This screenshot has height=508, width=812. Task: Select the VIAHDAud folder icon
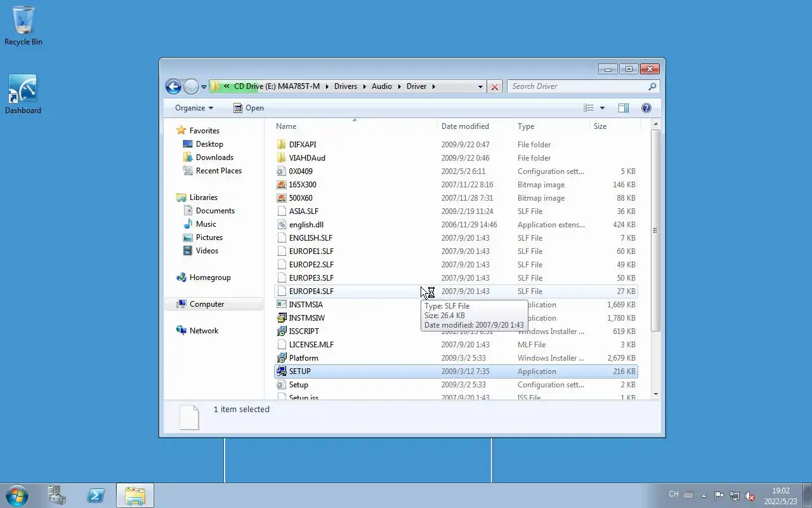point(282,158)
